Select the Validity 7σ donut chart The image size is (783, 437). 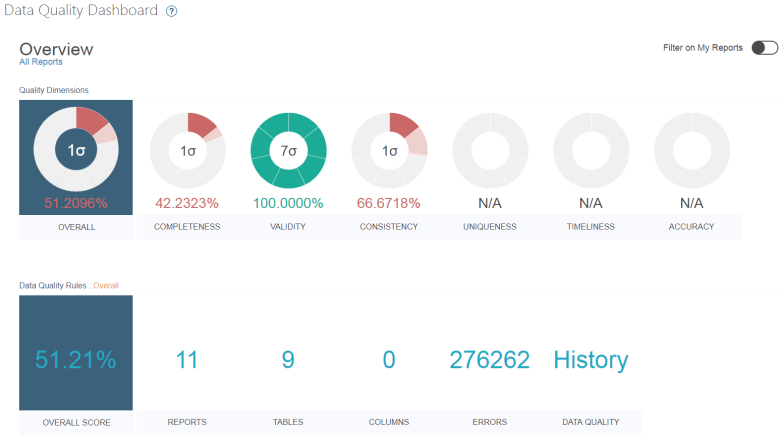[289, 150]
